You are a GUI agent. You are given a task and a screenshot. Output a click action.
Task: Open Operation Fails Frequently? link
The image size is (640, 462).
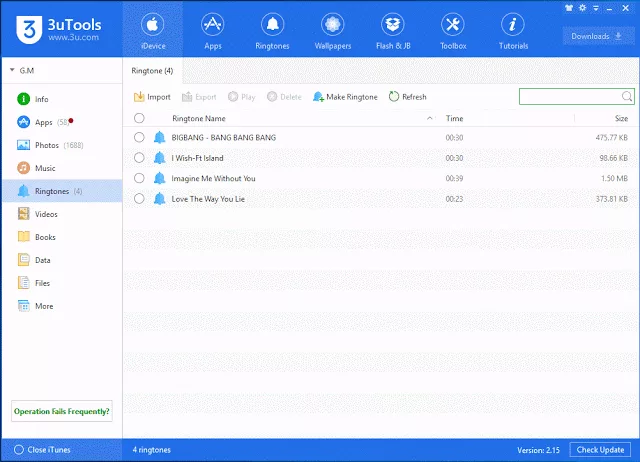pos(62,411)
